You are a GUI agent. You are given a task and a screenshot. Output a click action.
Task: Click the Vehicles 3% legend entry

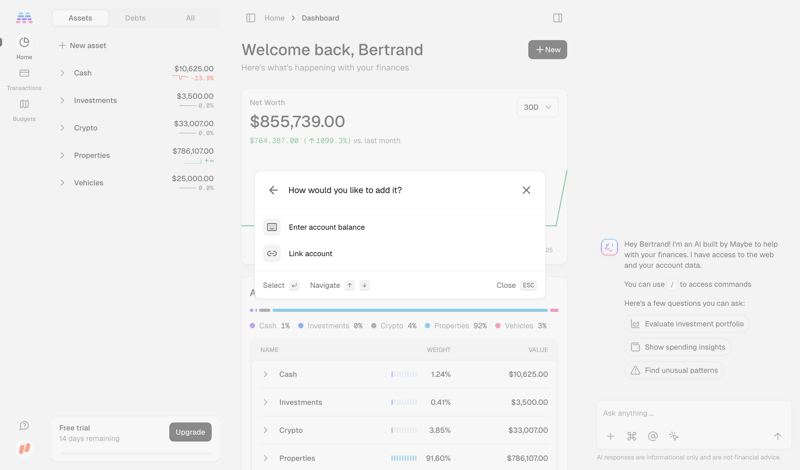[x=521, y=326]
